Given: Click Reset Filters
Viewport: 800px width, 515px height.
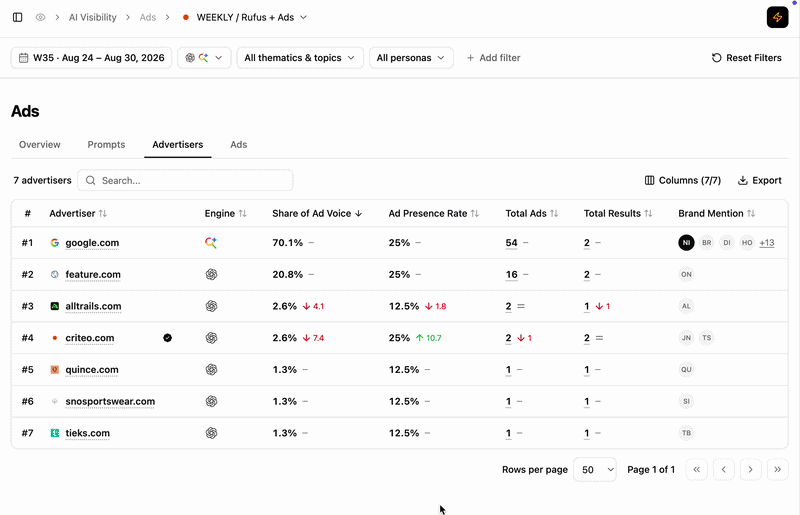Looking at the screenshot, I should (x=746, y=58).
